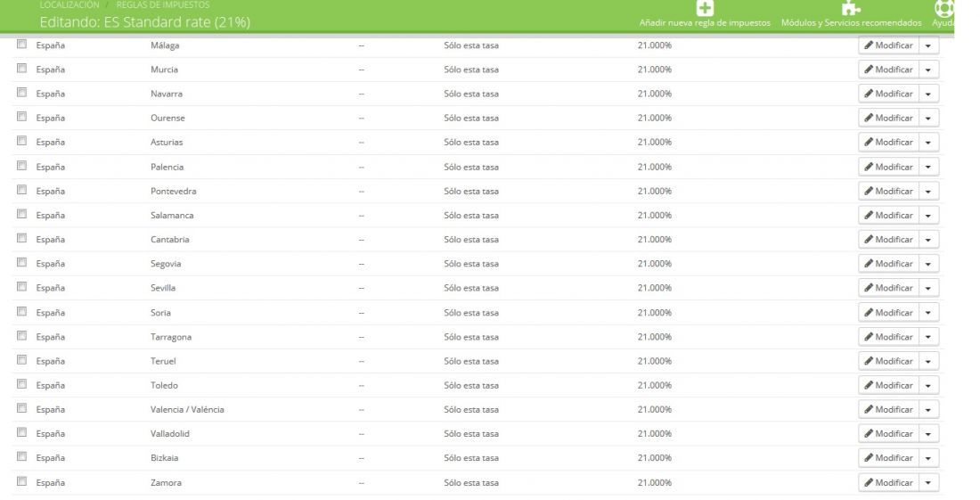Click 'Sólo esta tasa' in Bizkaia row
Viewport: 980px width, 500px height.
click(x=471, y=458)
